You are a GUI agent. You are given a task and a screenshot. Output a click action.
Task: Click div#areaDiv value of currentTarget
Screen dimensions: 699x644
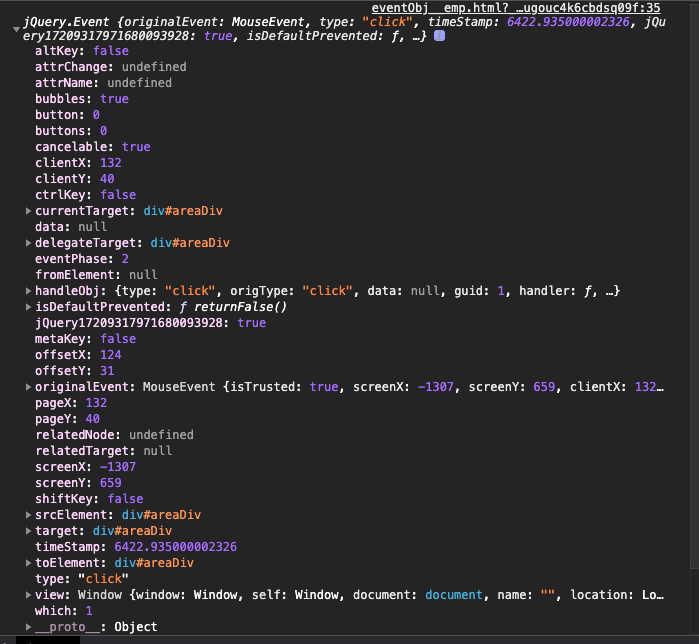[183, 211]
